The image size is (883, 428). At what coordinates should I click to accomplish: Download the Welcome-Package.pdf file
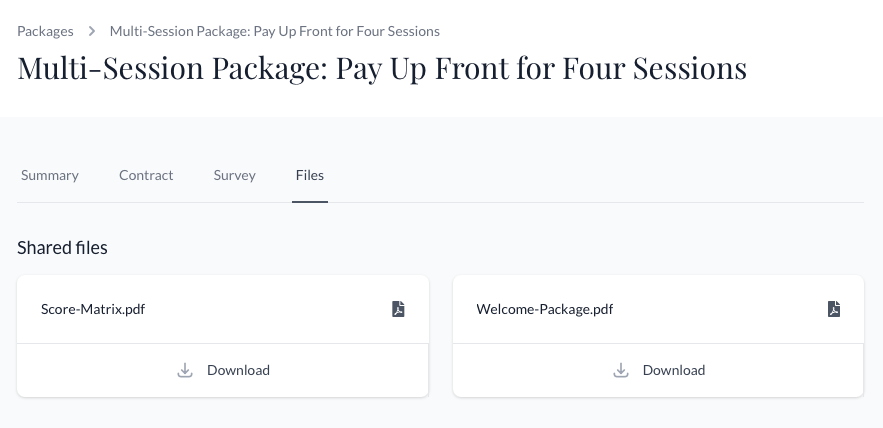click(658, 370)
